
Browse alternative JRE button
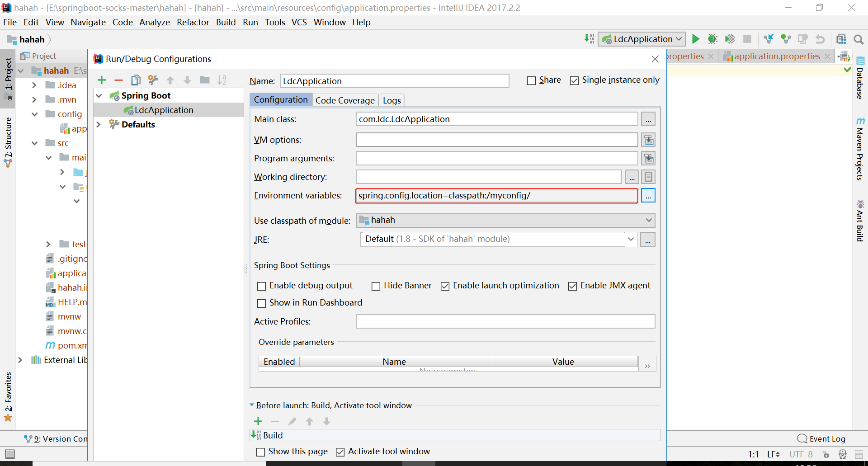(648, 240)
